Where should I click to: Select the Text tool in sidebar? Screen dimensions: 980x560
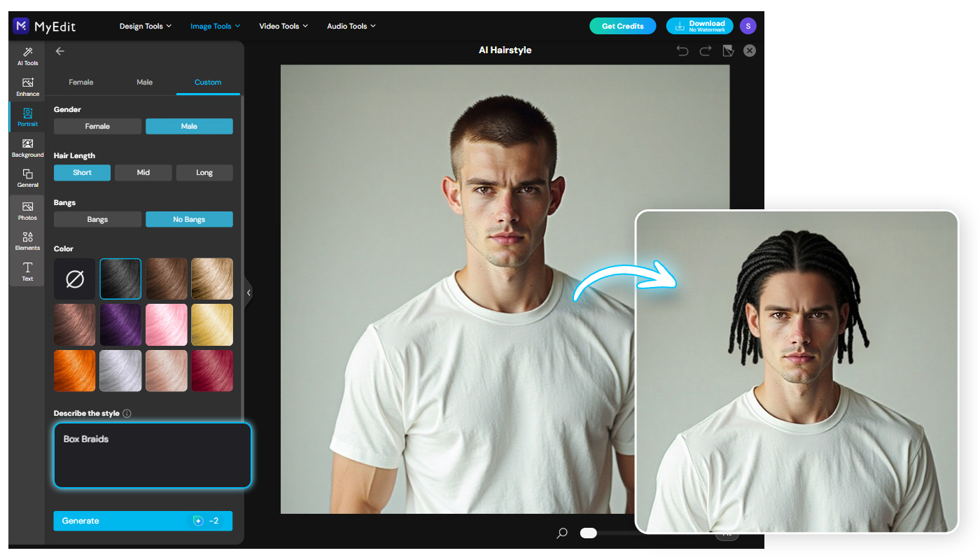[28, 272]
